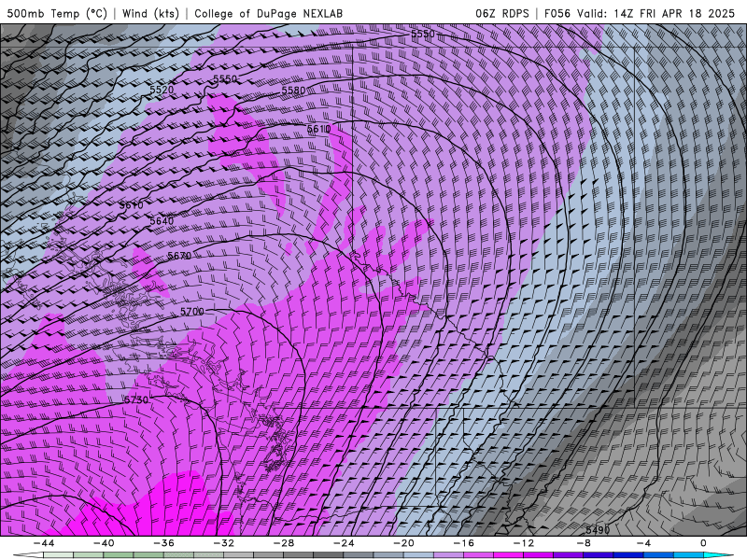747x560 pixels.
Task: Click the 5700 contour label
Action: click(x=192, y=312)
